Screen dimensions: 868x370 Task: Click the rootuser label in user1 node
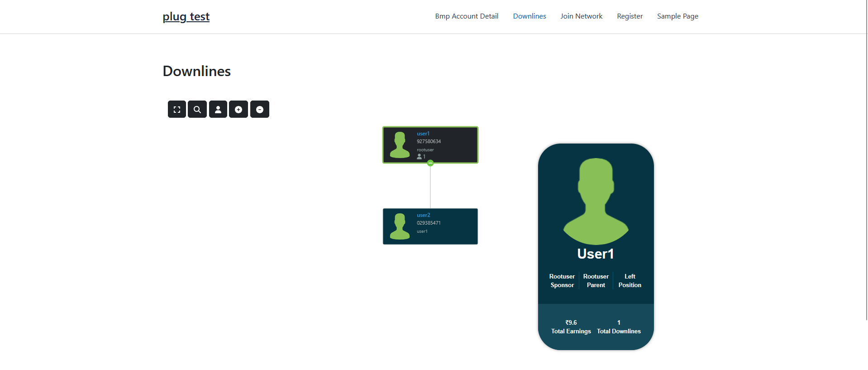coord(425,150)
